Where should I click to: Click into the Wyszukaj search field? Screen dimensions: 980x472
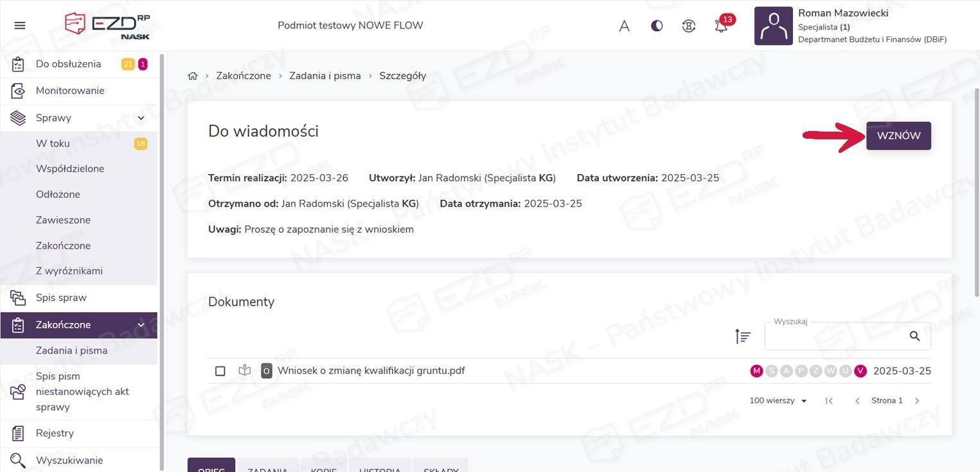[835, 337]
